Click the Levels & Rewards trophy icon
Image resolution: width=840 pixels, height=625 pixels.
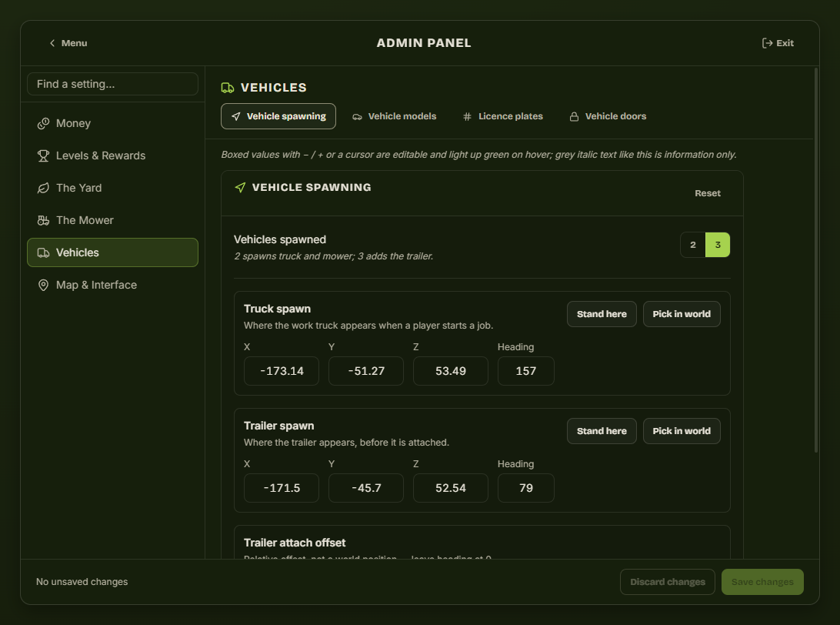click(x=43, y=155)
